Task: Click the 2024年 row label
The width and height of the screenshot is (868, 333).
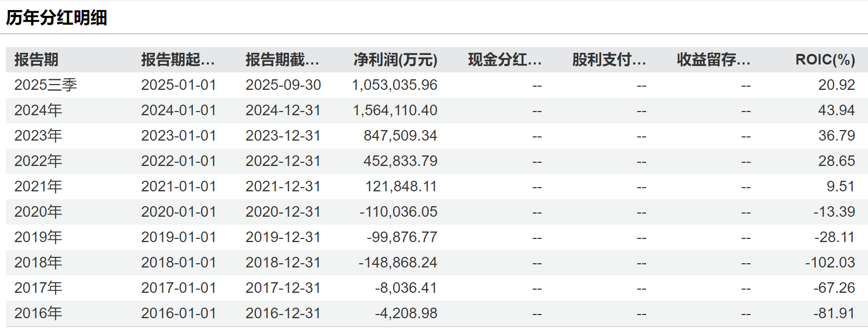Action: click(x=38, y=110)
